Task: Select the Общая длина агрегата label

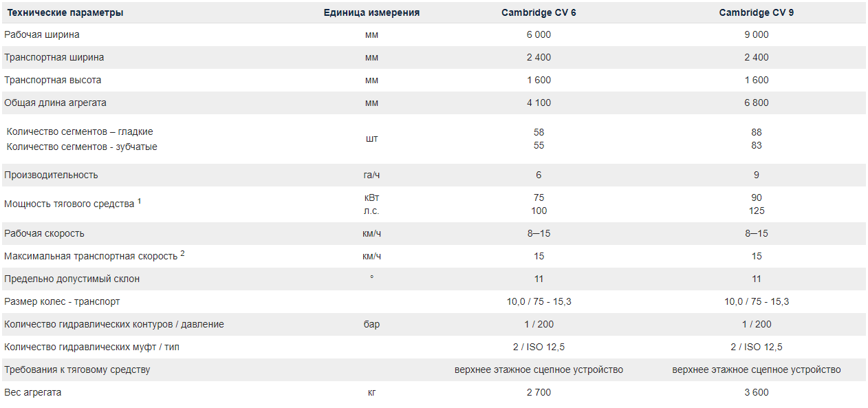Action: click(56, 103)
